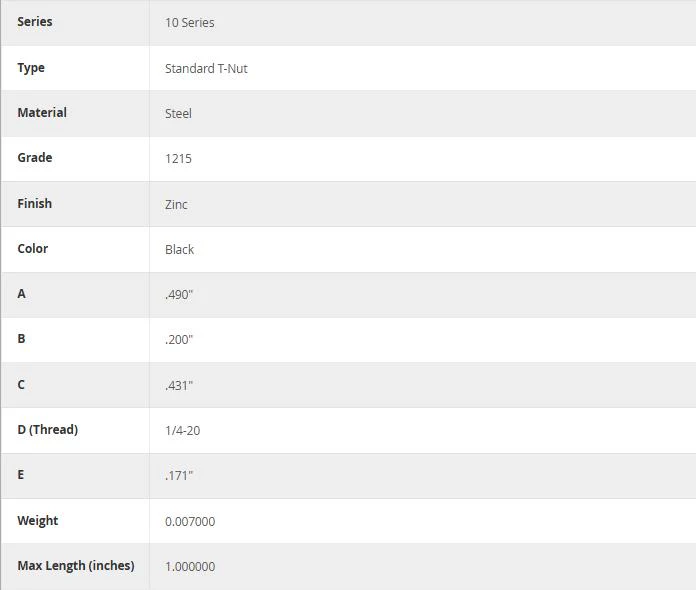Select the 'Steel' material value
Viewport: 696px width, 590px height.
pos(178,114)
